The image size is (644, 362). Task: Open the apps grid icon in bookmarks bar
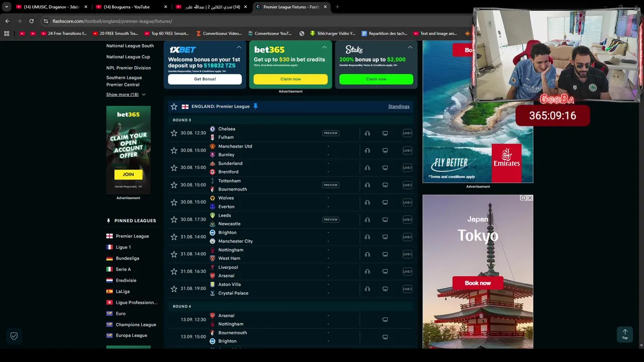(7, 34)
